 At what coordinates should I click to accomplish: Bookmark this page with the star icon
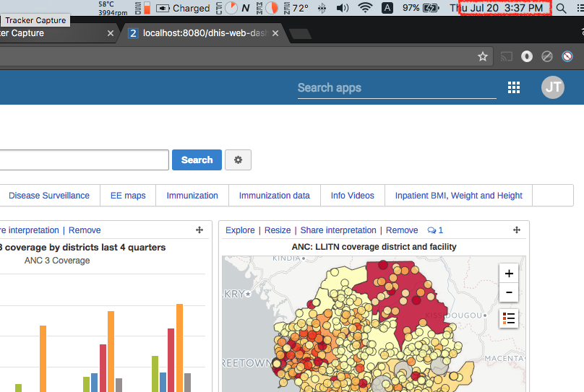coord(483,56)
